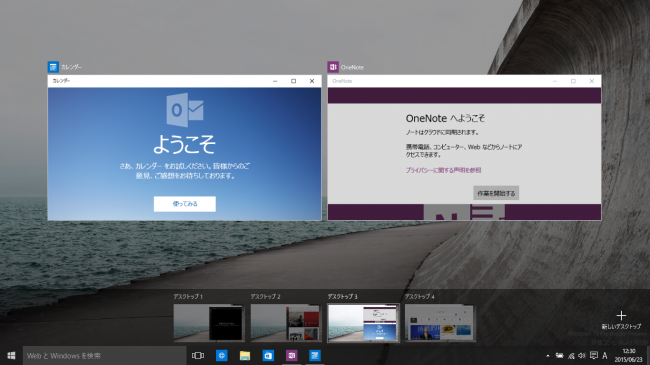Select the Calendar taskbar icon
650x365 pixels.
coord(315,355)
